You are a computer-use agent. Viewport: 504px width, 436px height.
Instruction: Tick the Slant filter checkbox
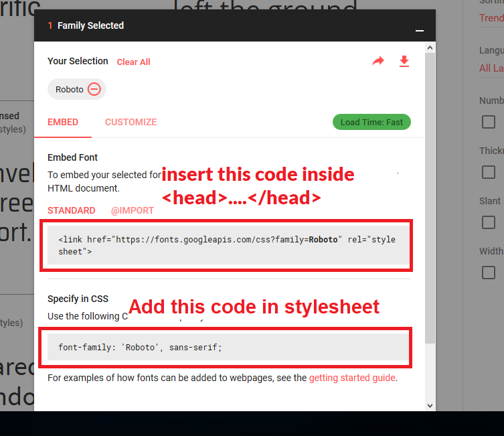point(489,222)
